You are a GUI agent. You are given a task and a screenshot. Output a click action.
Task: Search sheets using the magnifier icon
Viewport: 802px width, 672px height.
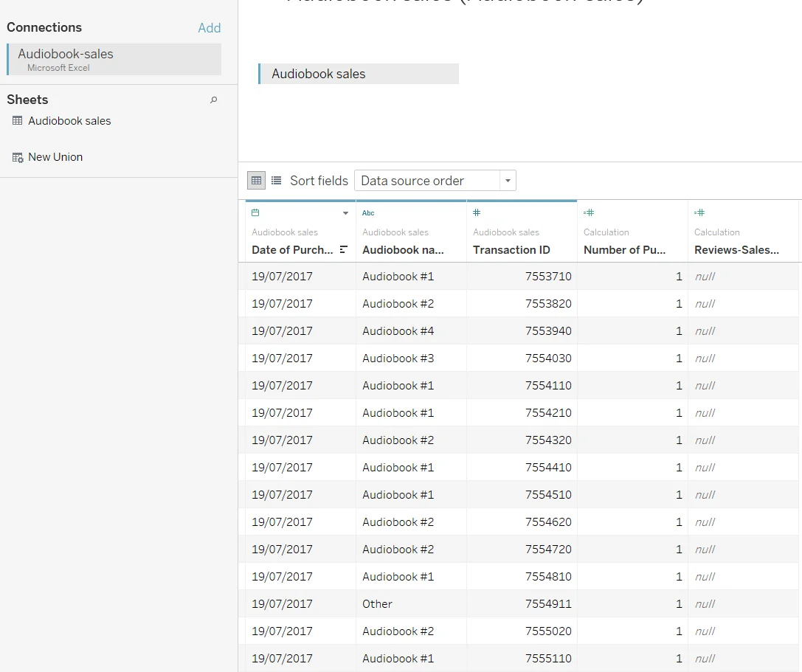214,100
